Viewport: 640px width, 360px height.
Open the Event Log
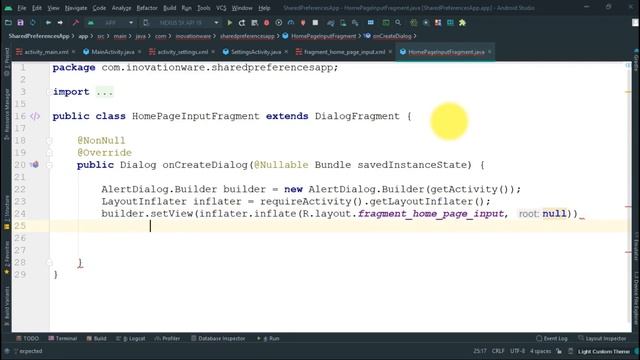[552, 338]
